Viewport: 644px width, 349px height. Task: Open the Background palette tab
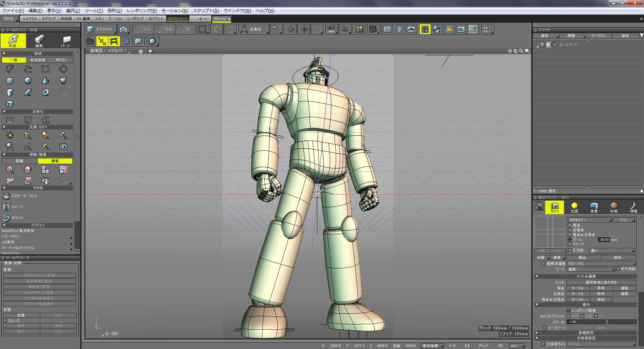(x=594, y=207)
